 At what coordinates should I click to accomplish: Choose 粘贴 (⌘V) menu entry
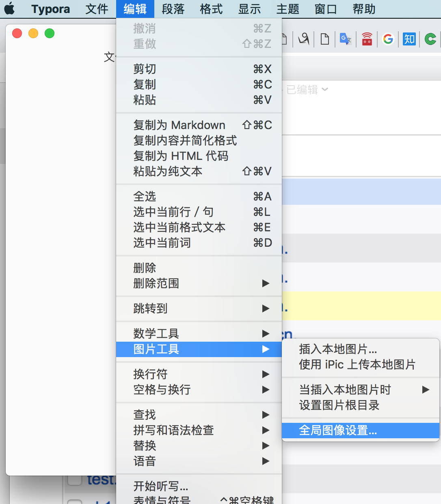[199, 100]
